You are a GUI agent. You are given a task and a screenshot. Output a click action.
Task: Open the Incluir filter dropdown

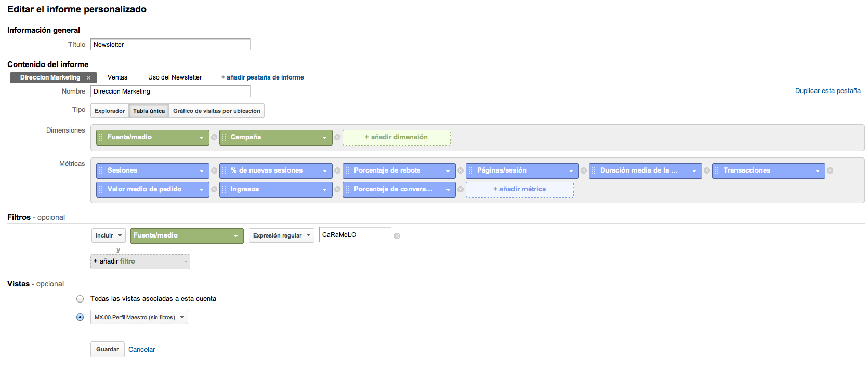108,235
